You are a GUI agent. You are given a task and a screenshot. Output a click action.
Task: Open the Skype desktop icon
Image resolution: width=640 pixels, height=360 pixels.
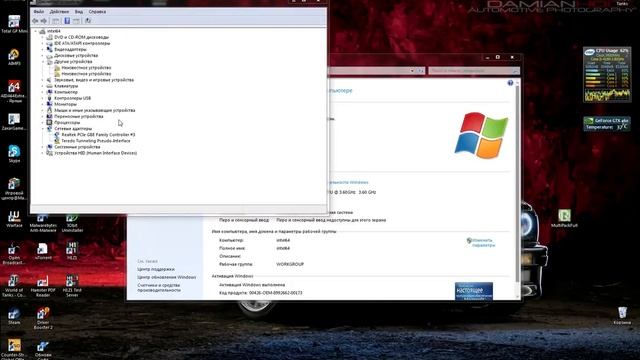(14, 153)
